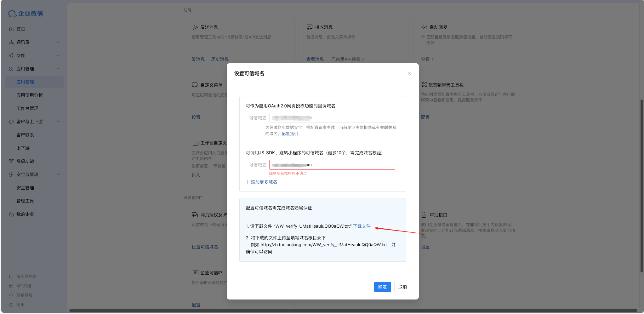Click the 服务商后台 icon
The height and width of the screenshot is (314, 644).
pos(11,277)
